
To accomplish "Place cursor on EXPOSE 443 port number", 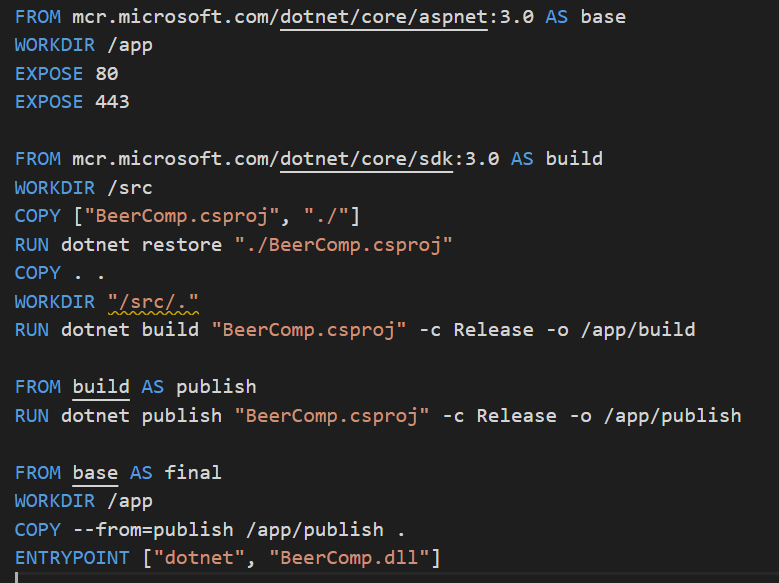I will click(x=112, y=102).
